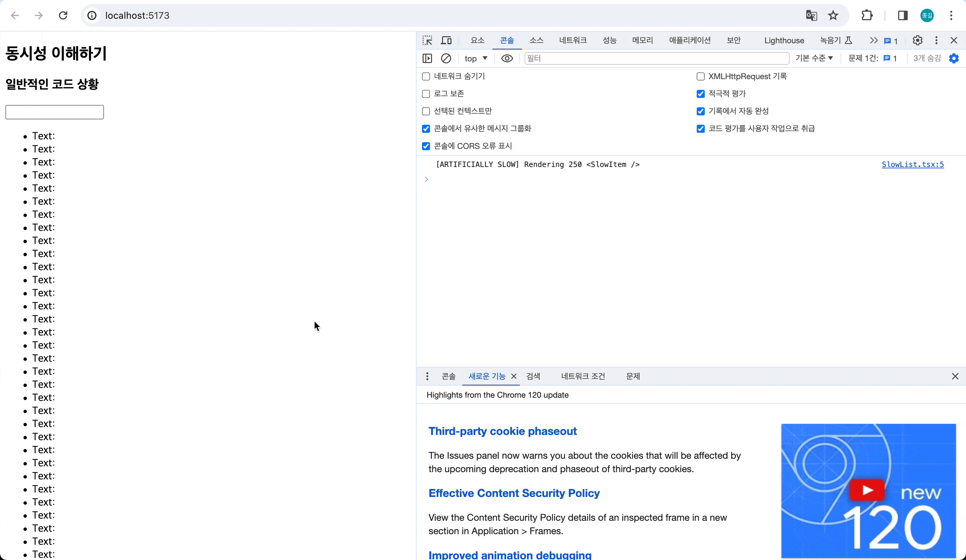The height and width of the screenshot is (560, 966).
Task: Click the text input field
Action: pyautogui.click(x=54, y=112)
